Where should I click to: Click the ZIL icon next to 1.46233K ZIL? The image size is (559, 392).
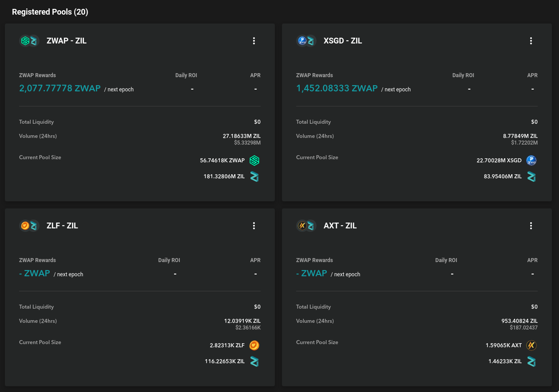click(531, 361)
